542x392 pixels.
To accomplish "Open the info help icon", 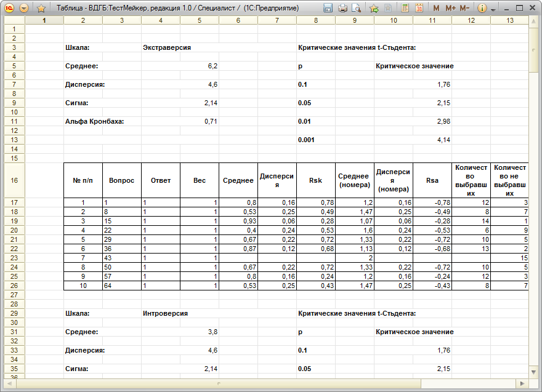I will pyautogui.click(x=482, y=8).
